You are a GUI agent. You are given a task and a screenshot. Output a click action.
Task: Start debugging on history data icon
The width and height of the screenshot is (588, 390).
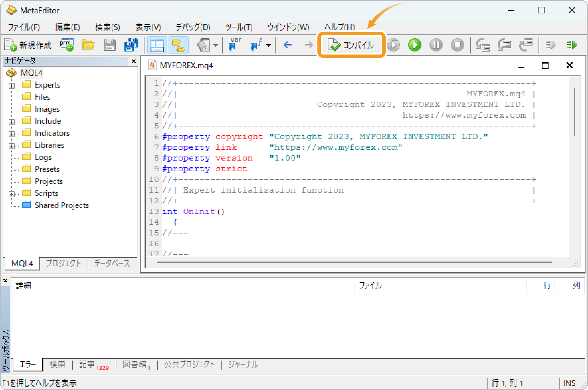(x=394, y=45)
